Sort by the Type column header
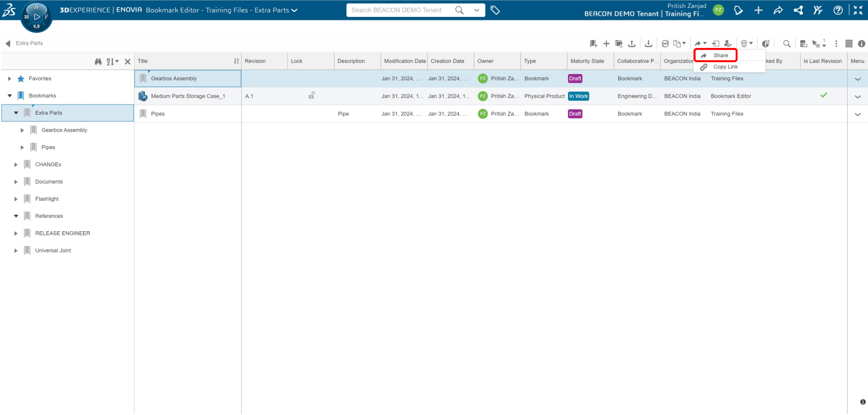The image size is (868, 415). point(544,61)
